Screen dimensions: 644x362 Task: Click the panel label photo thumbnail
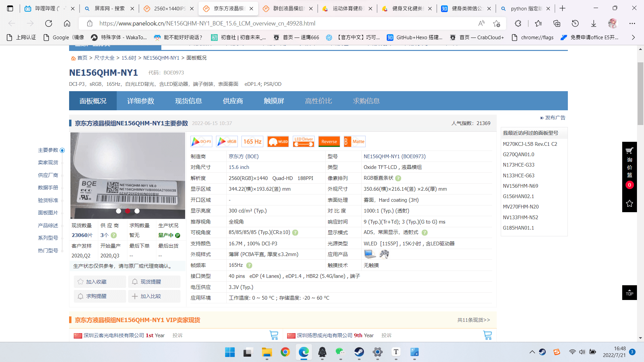point(128,176)
